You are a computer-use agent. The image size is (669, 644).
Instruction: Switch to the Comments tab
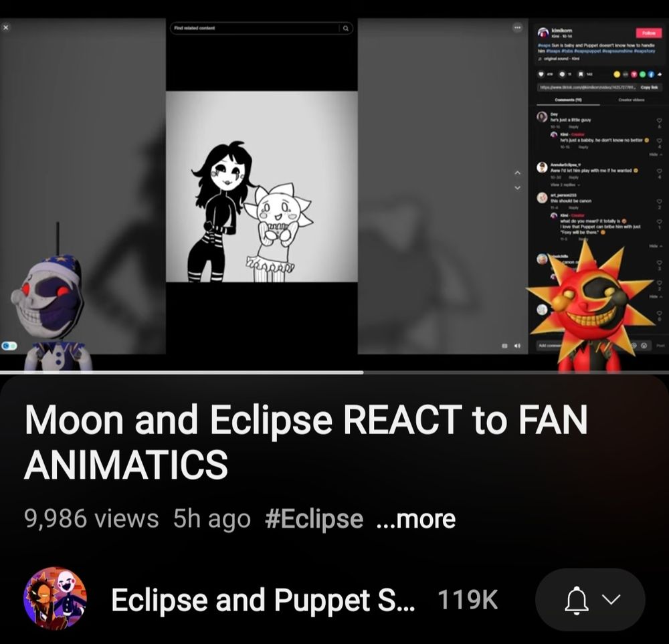click(x=568, y=100)
